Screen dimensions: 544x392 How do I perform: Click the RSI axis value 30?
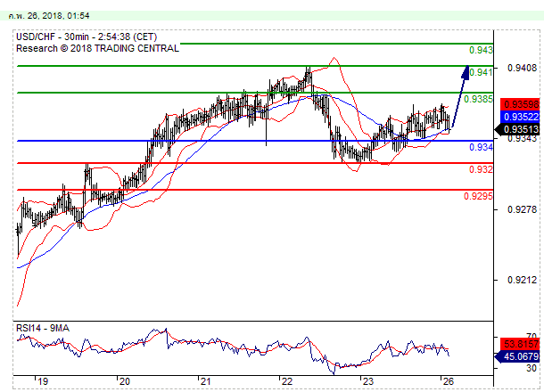[532, 368]
